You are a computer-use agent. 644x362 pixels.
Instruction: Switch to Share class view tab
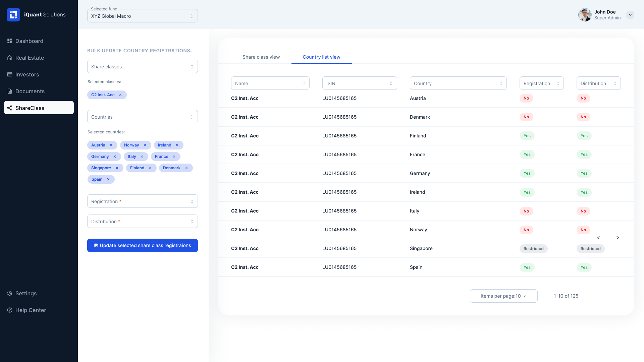[261, 57]
